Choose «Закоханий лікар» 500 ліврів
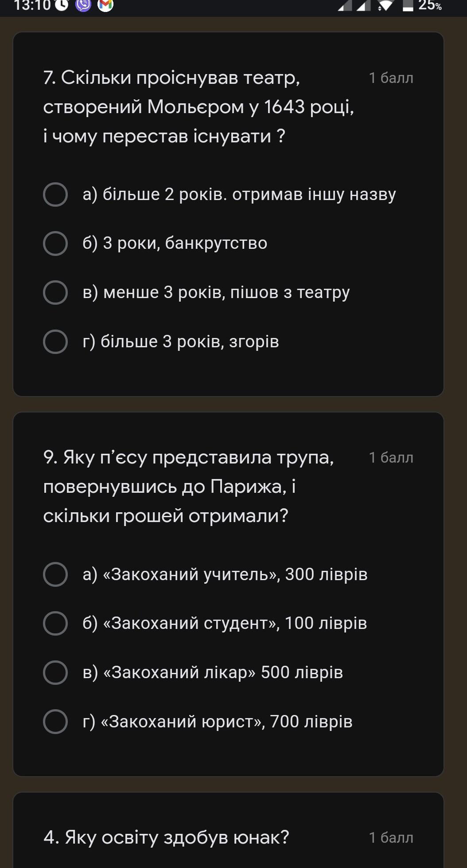 point(193,672)
